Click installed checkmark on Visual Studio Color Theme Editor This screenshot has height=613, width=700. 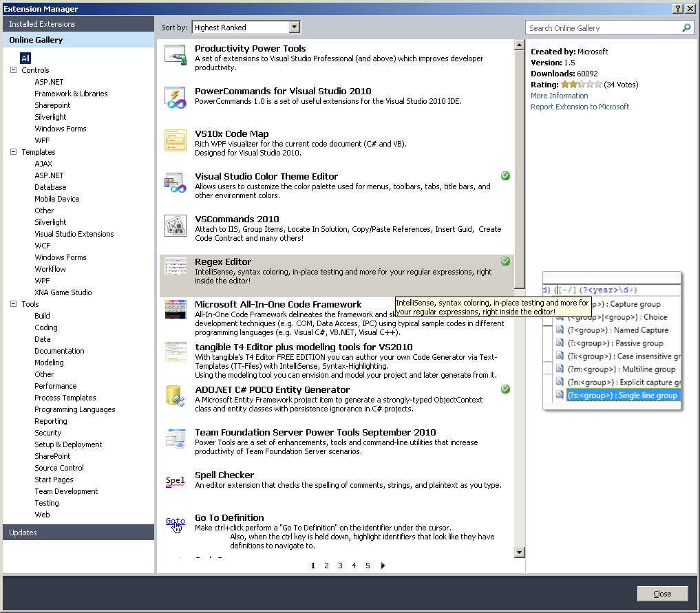pos(505,175)
